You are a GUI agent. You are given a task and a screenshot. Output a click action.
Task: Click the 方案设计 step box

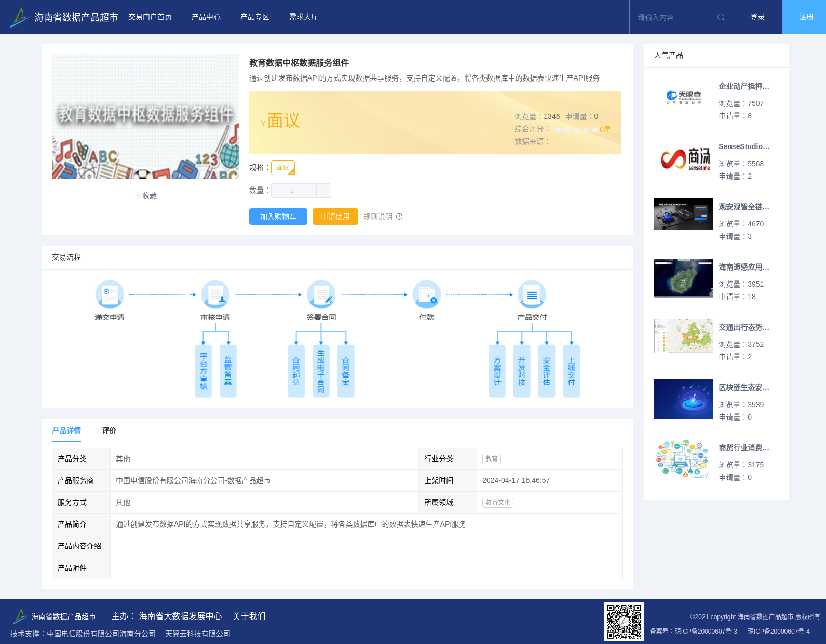[497, 371]
